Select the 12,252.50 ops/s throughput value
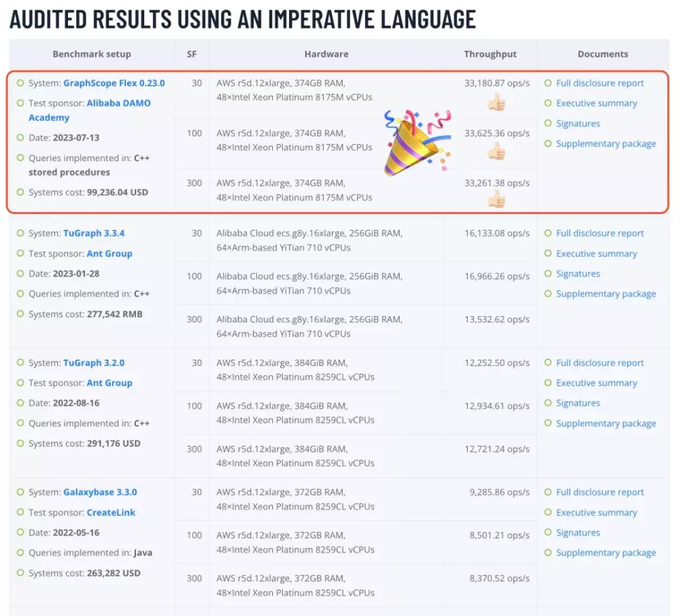The height and width of the screenshot is (616, 680). pos(497,363)
